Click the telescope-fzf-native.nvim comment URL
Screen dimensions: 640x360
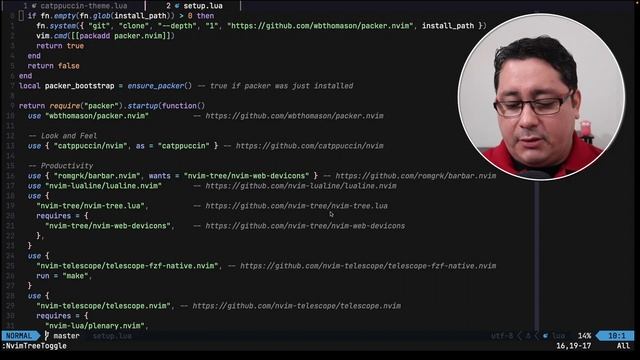tap(368, 266)
